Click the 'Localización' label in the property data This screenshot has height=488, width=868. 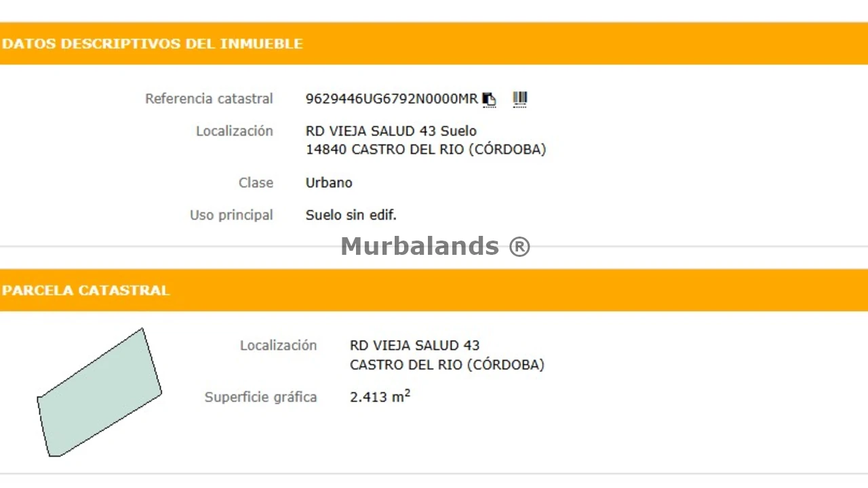(235, 131)
